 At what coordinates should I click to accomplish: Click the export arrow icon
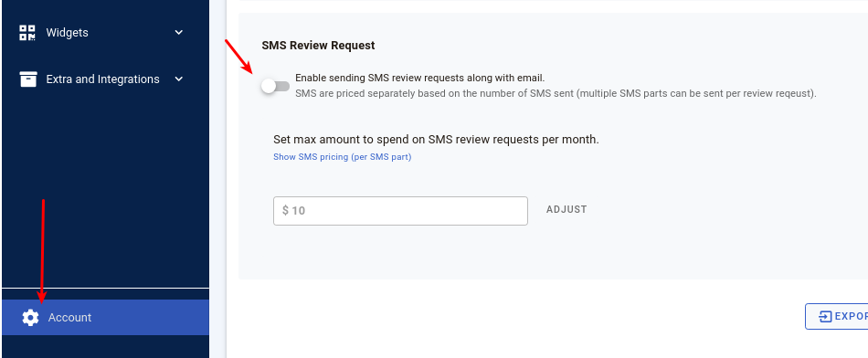point(825,317)
